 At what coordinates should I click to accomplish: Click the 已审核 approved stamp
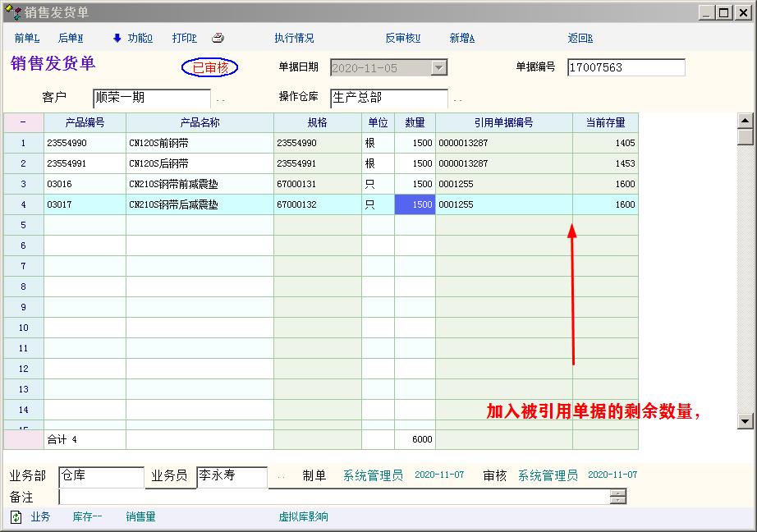(x=210, y=68)
